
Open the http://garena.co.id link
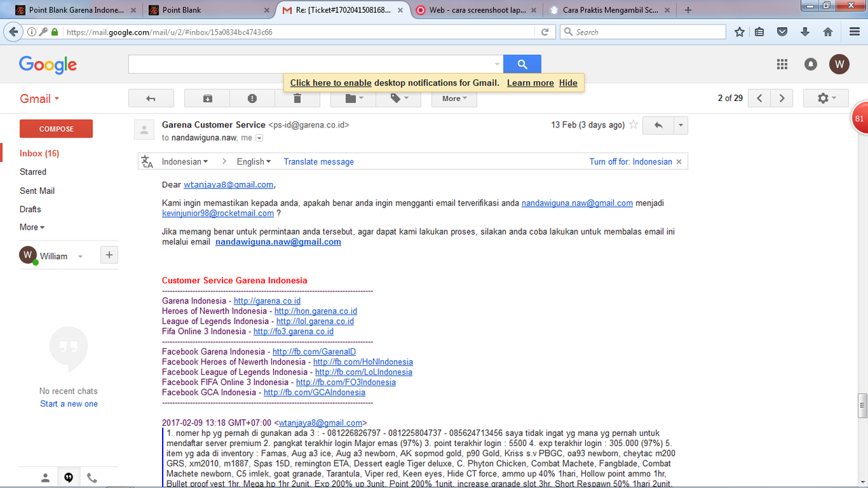267,301
